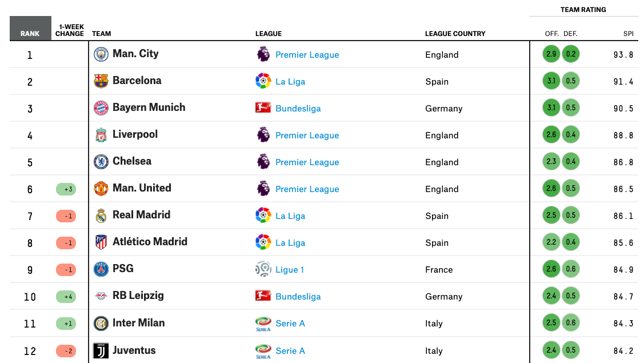This screenshot has width=644, height=363.
Task: Click the PSG club crest icon
Action: coord(101,269)
